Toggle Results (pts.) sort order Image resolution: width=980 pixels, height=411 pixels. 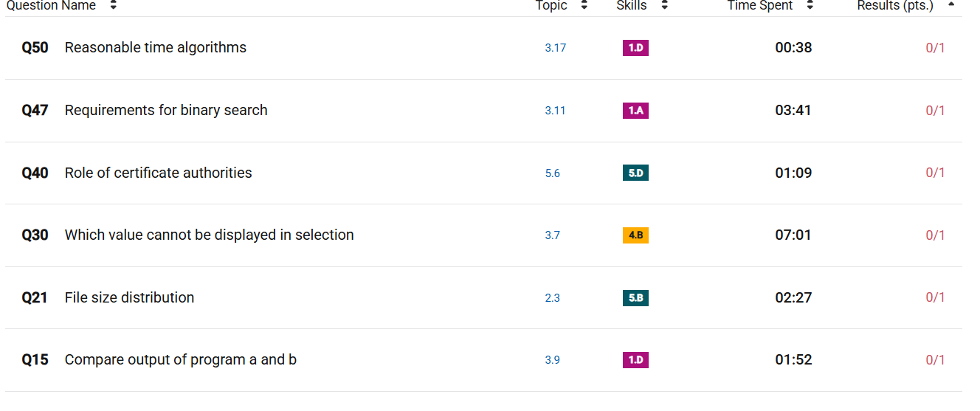[950, 4]
